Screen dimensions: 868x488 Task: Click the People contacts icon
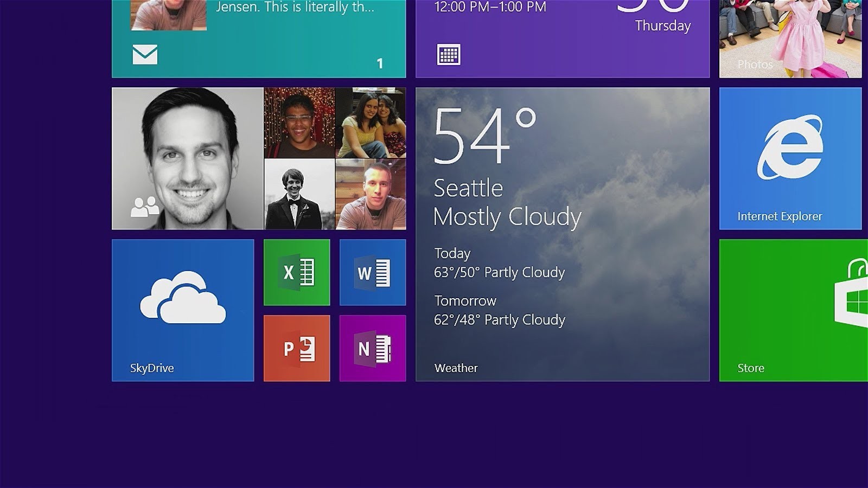click(144, 207)
